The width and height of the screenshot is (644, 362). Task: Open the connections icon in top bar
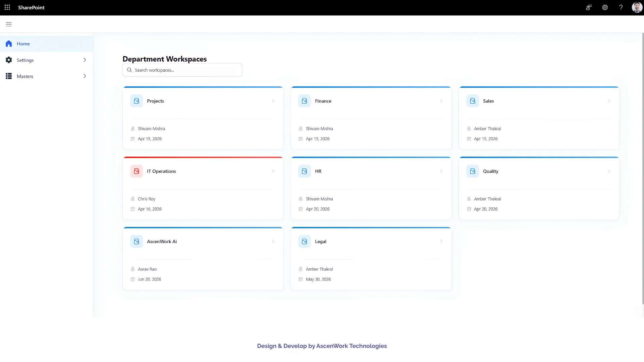click(589, 7)
